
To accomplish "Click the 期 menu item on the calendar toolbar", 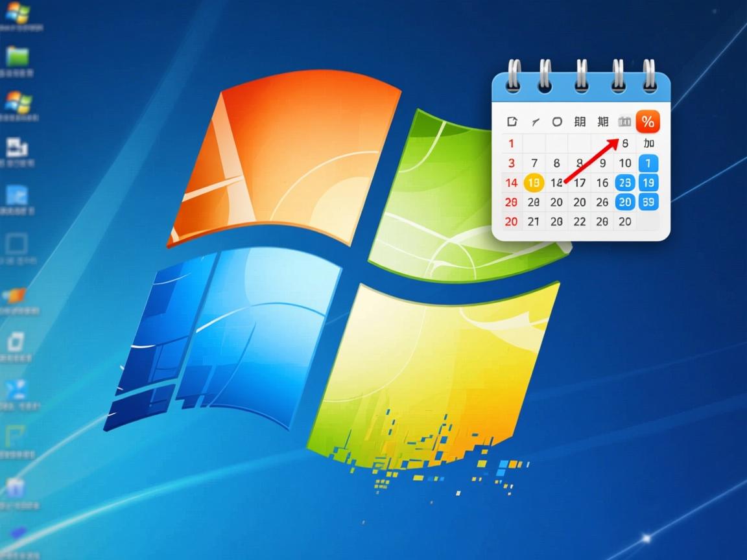I will point(602,121).
